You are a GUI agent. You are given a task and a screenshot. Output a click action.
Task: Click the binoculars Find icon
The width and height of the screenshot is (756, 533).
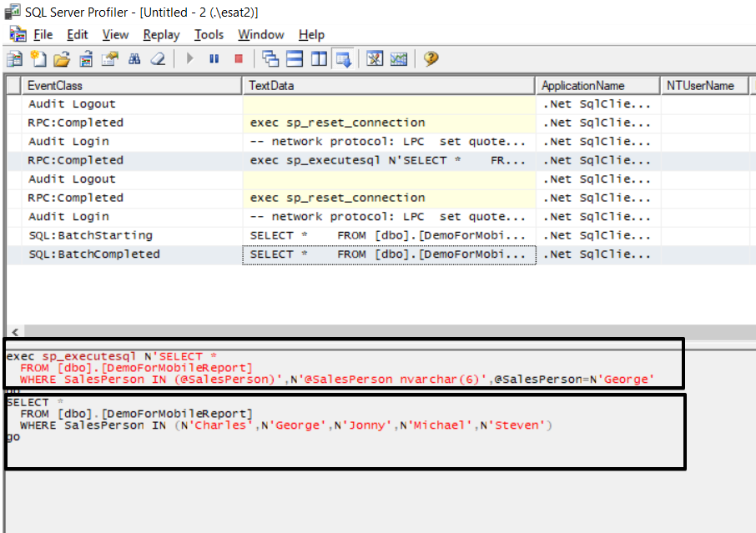tap(134, 58)
